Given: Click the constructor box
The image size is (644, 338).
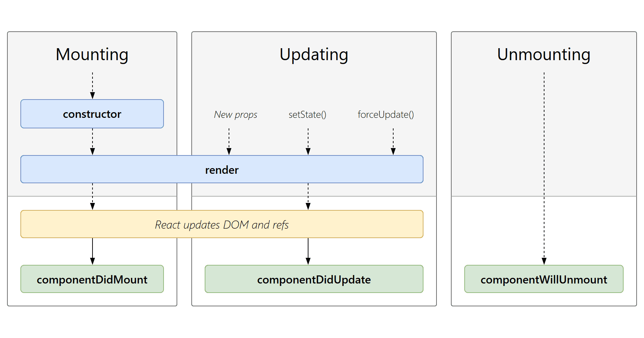Looking at the screenshot, I should point(92,114).
